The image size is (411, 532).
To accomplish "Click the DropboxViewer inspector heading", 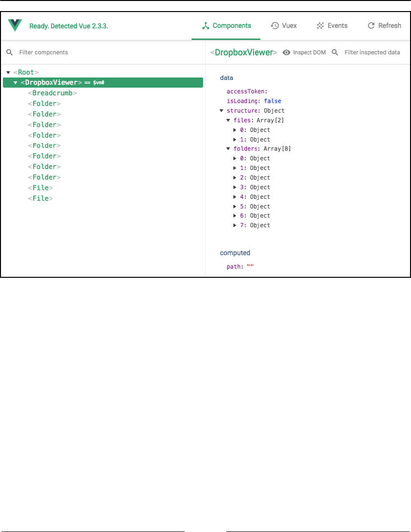I will click(x=244, y=52).
